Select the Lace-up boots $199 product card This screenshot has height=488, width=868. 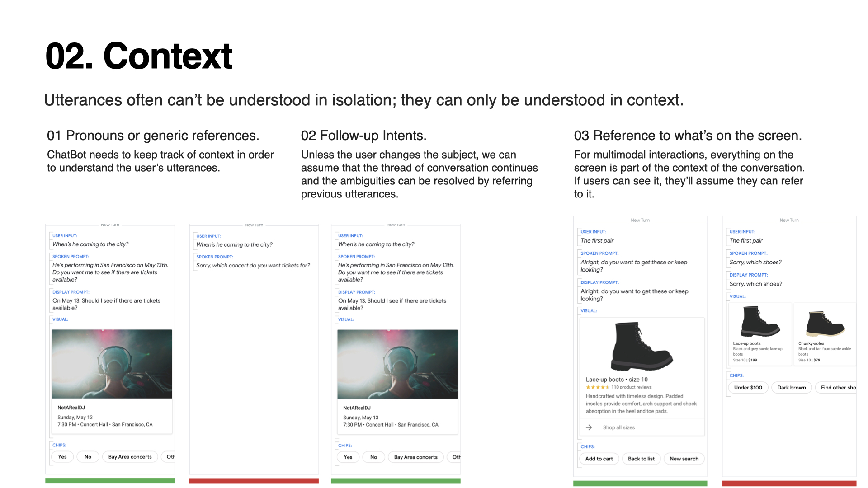click(x=760, y=334)
